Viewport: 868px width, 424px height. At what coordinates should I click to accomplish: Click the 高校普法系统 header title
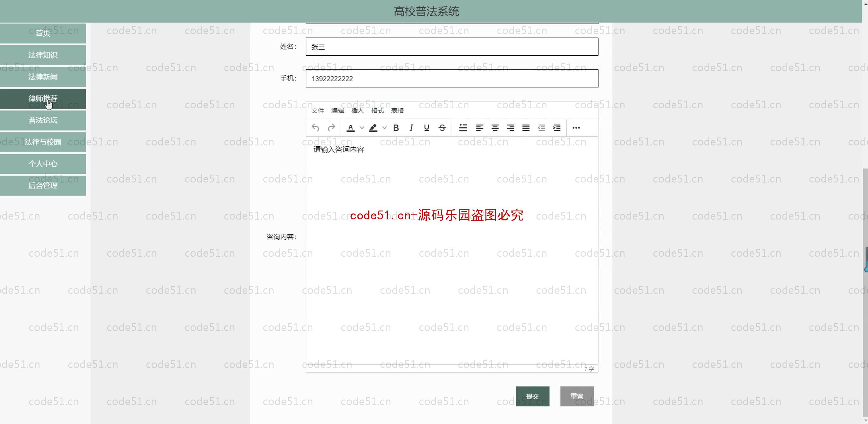pyautogui.click(x=426, y=11)
